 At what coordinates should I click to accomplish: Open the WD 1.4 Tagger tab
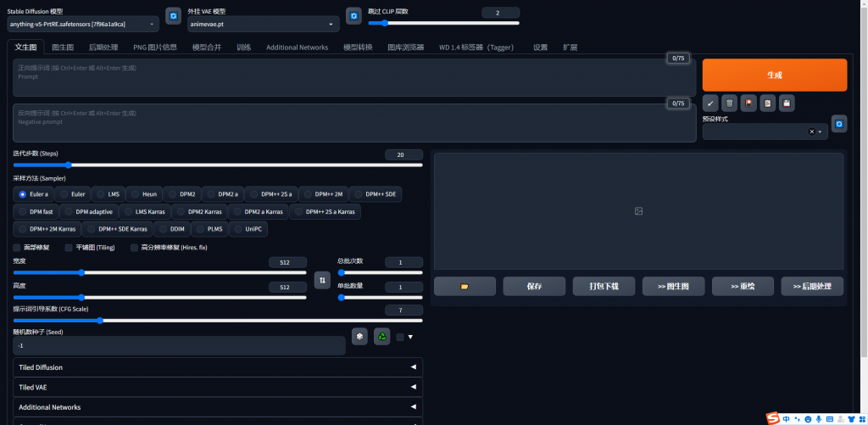click(x=476, y=48)
